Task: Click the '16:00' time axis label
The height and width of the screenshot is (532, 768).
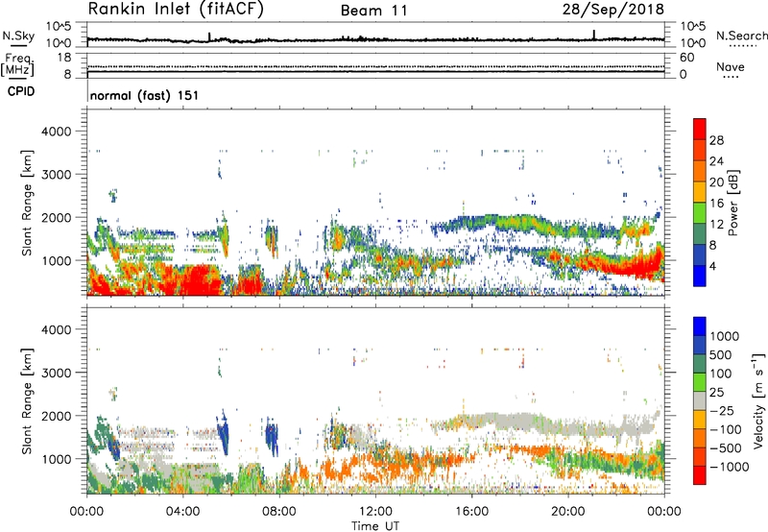Action: 471,512
